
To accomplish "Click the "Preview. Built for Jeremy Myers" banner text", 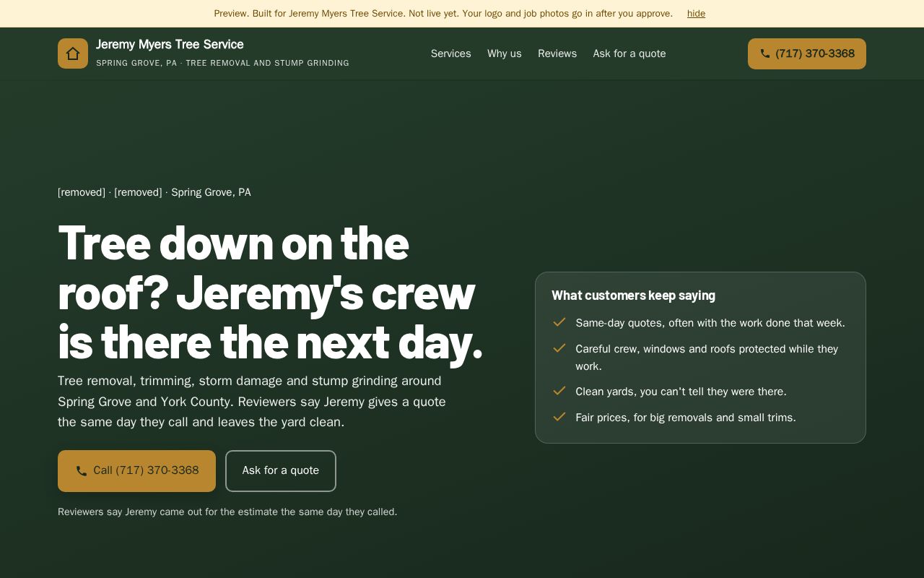I will (x=443, y=14).
